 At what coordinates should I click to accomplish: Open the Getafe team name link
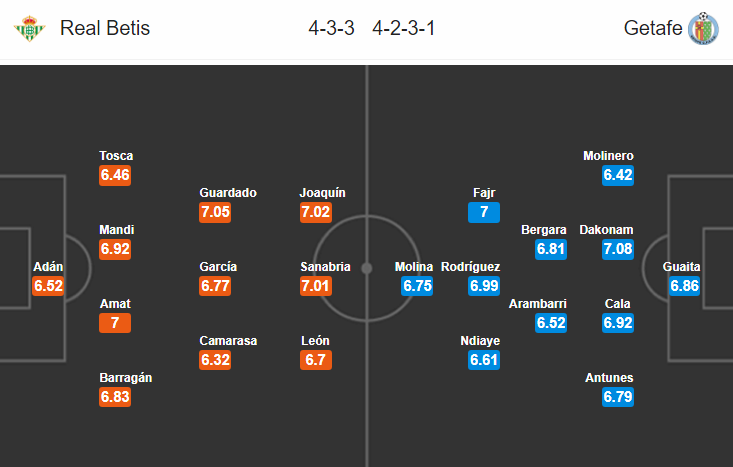(x=653, y=28)
